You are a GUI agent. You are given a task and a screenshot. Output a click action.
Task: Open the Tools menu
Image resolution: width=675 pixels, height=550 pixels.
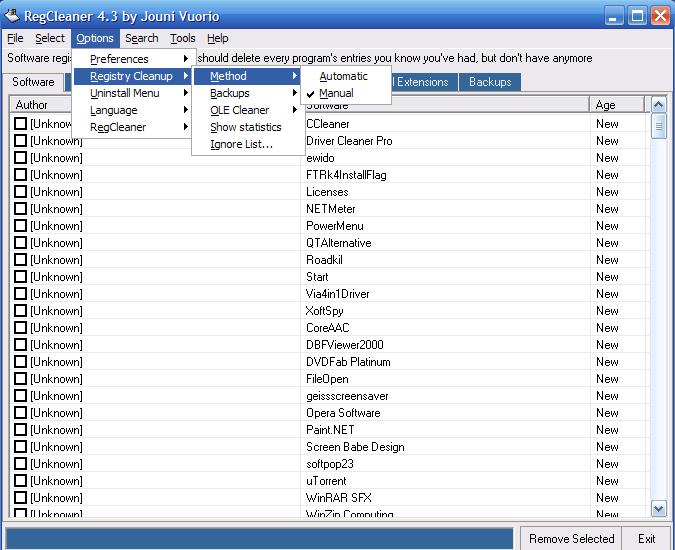pyautogui.click(x=183, y=38)
